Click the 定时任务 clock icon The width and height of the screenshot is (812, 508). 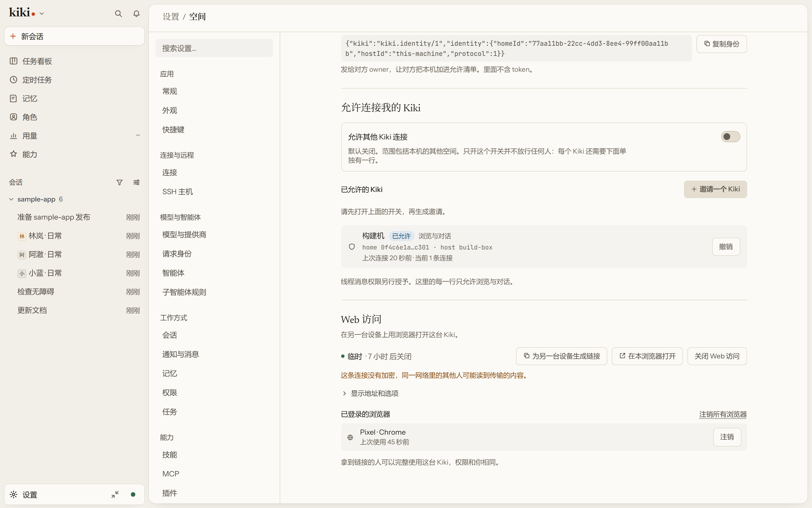click(14, 80)
